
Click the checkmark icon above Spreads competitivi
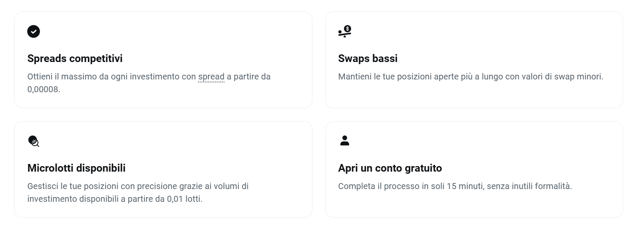[34, 31]
